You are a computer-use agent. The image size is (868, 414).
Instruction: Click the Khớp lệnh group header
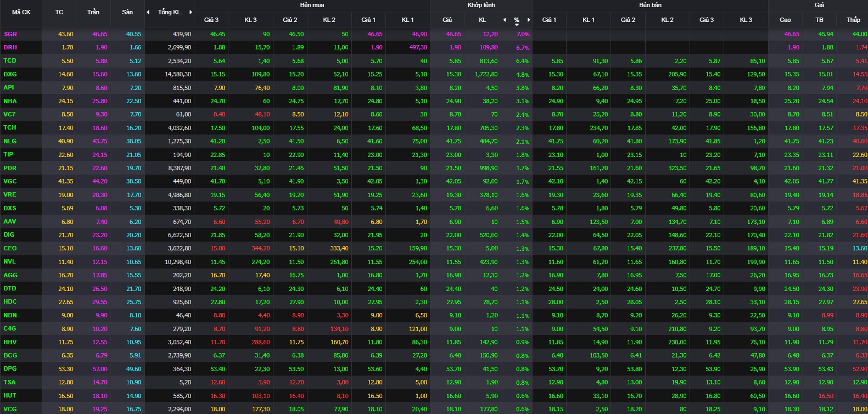click(x=481, y=5)
